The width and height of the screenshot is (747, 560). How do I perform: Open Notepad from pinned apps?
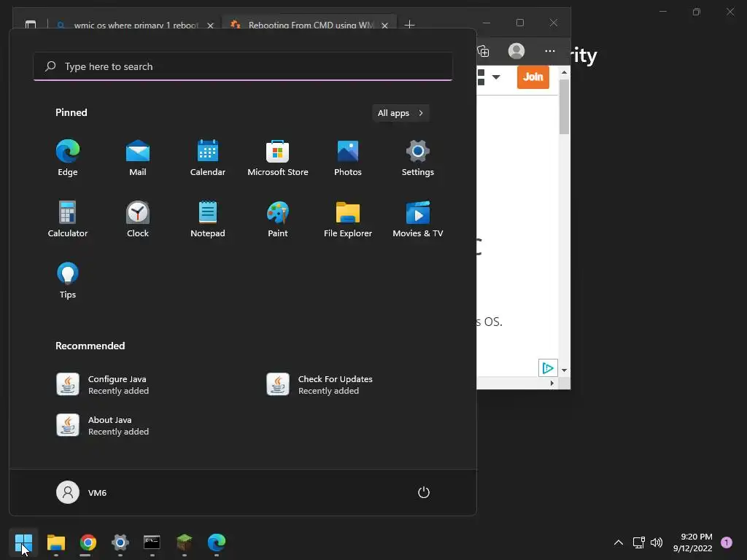coord(208,219)
